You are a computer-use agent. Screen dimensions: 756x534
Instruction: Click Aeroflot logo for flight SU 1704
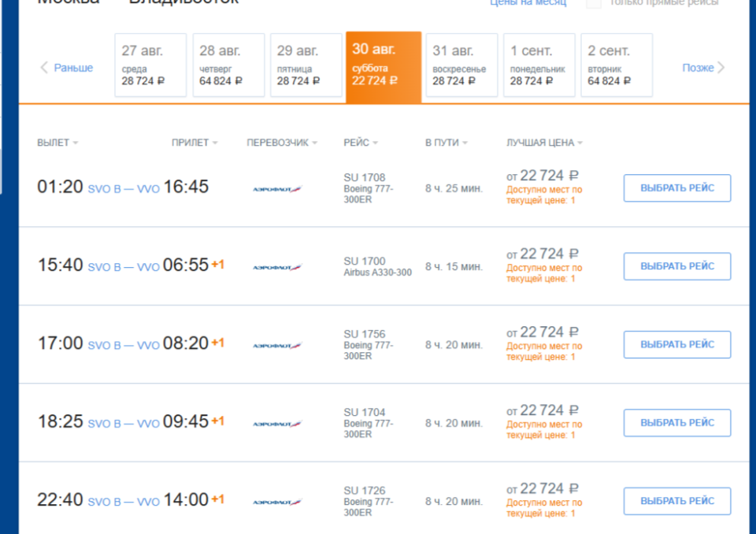click(x=277, y=424)
